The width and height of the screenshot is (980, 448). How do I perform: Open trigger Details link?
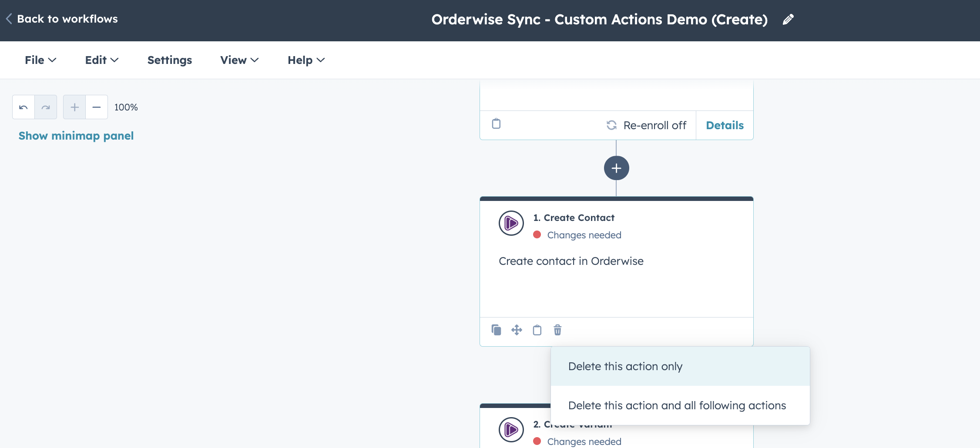[x=725, y=125]
